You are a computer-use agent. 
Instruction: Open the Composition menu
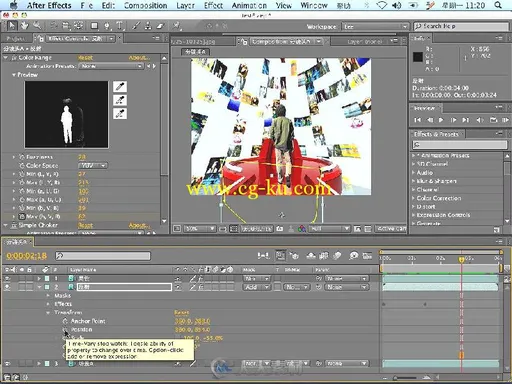tap(146, 5)
